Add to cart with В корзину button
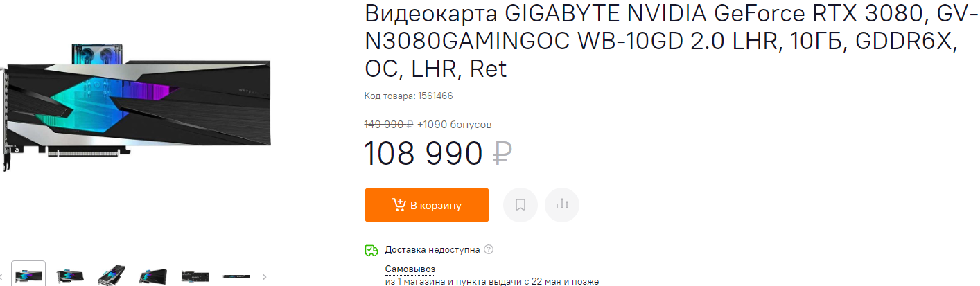 click(427, 205)
